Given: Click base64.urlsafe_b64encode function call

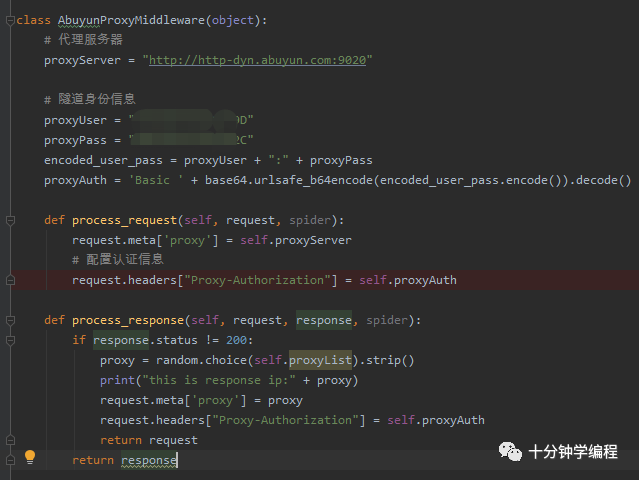Looking at the screenshot, I should click(289, 180).
